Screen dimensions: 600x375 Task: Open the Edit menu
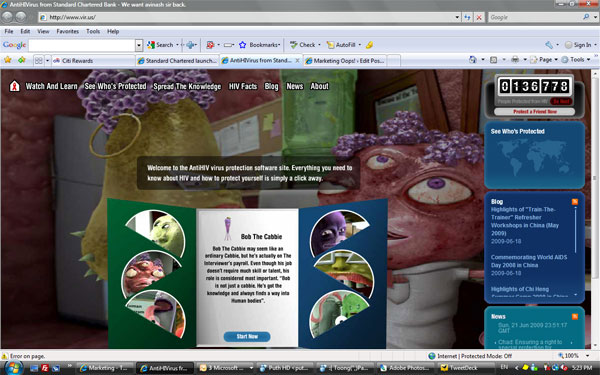25,31
